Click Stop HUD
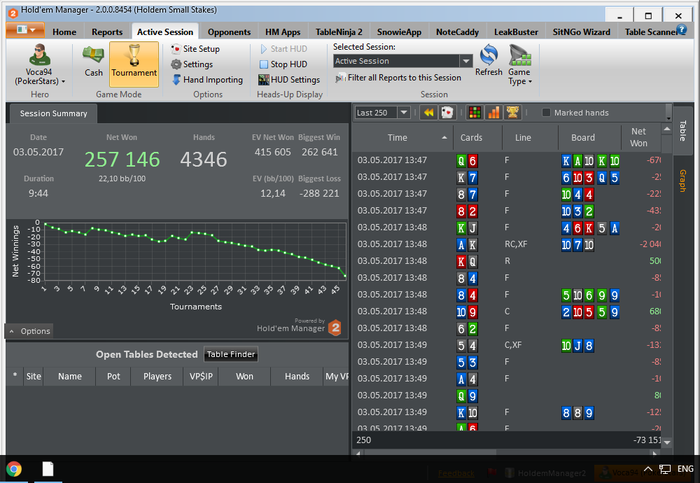 coord(283,64)
